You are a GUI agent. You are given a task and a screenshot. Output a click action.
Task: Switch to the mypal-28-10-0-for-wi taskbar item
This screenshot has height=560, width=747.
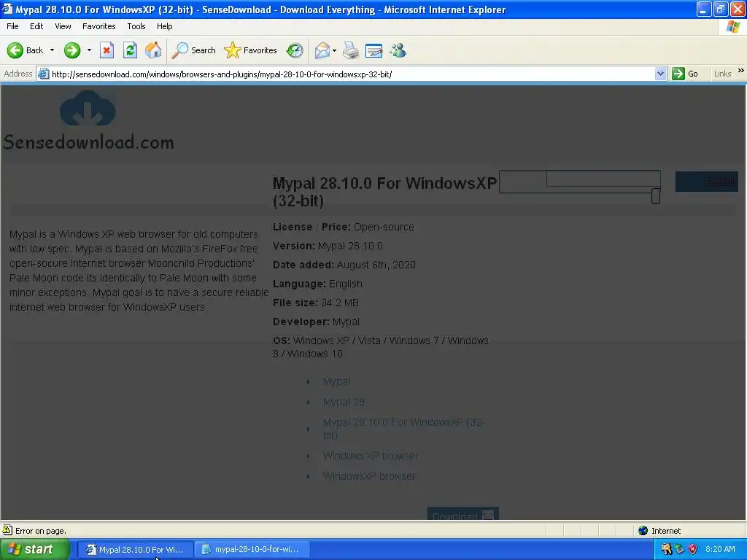tap(252, 550)
